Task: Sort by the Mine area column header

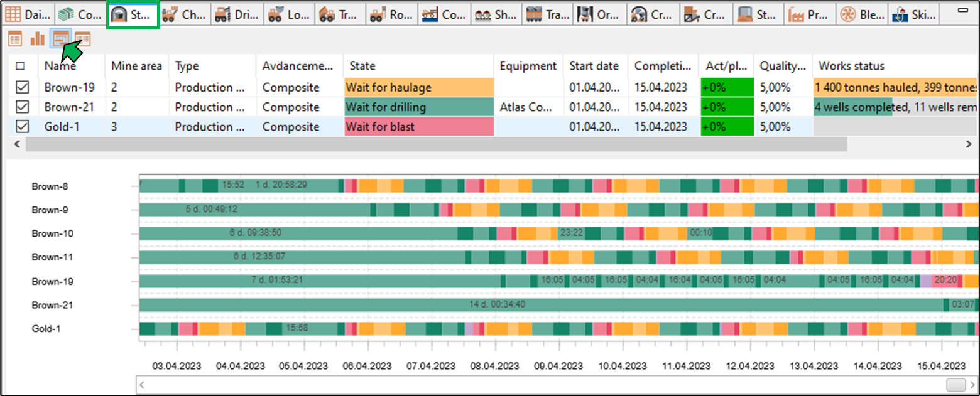Action: coord(136,66)
